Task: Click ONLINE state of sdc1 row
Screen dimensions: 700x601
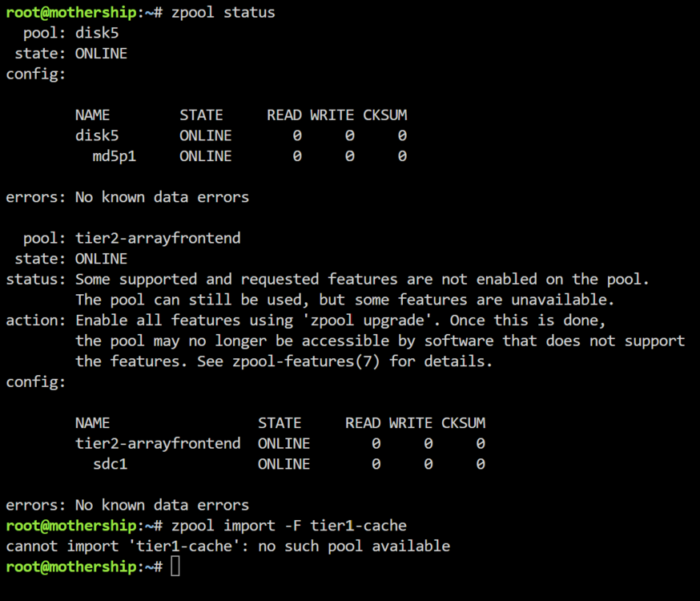Action: pyautogui.click(x=284, y=464)
